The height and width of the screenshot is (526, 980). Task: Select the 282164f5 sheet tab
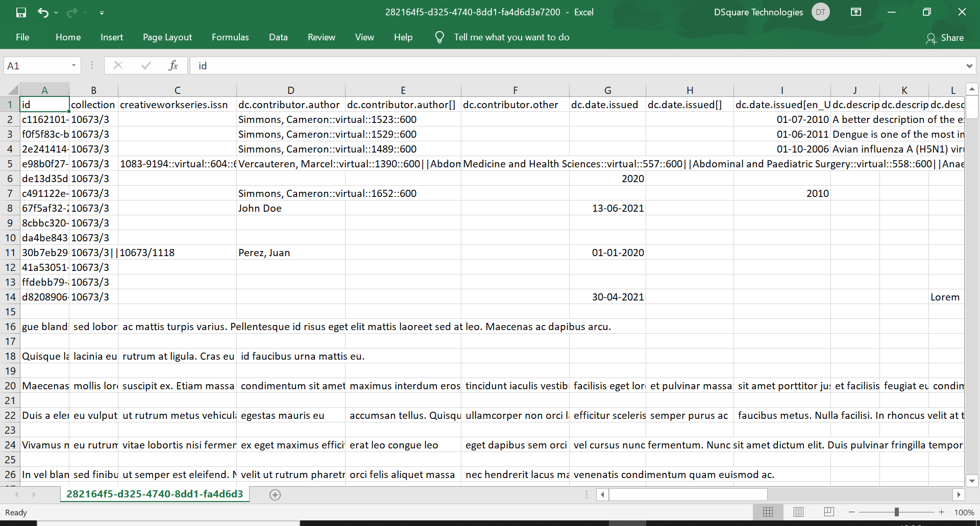click(154, 494)
